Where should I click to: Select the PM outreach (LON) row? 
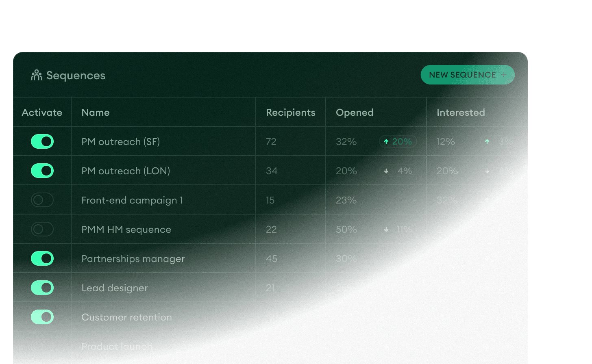[126, 171]
